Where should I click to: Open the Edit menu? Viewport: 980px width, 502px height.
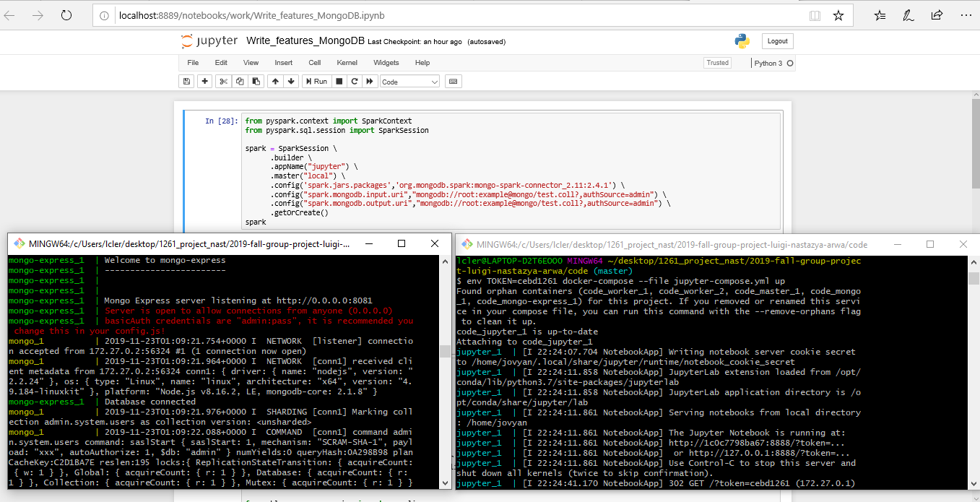click(x=221, y=63)
